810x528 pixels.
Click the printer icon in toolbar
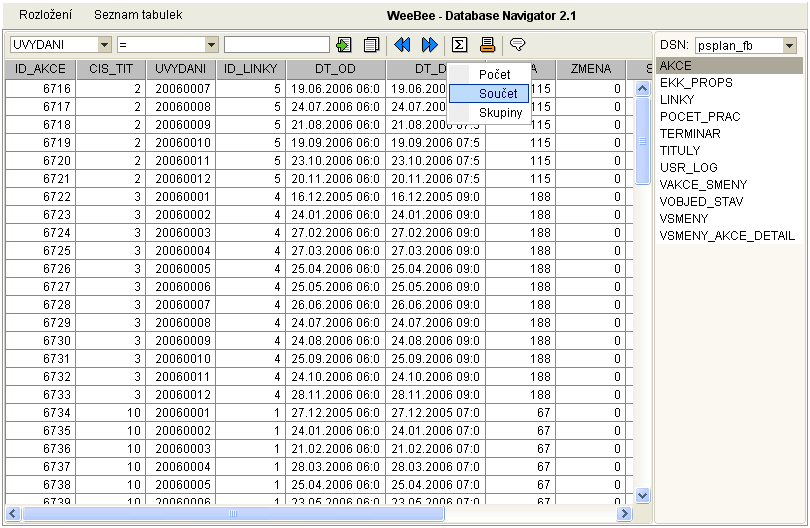[488, 45]
